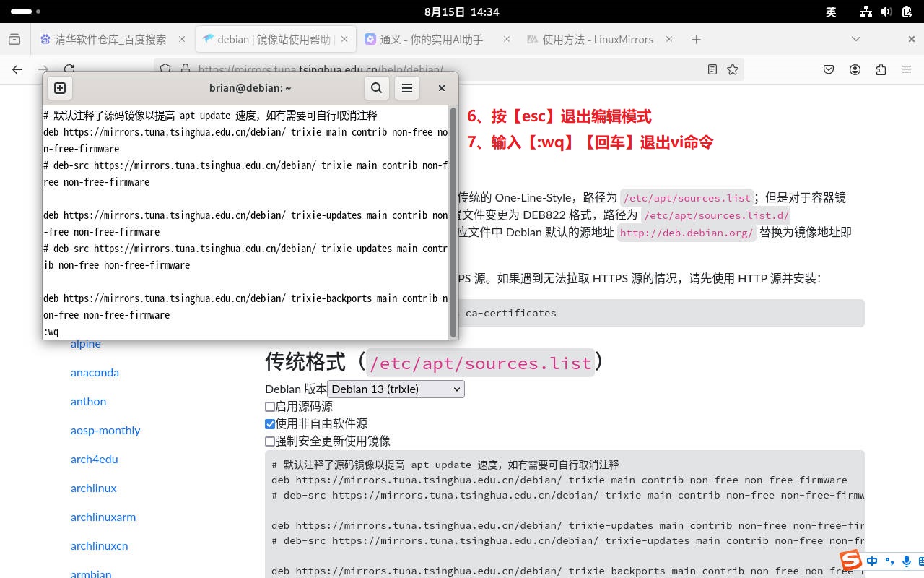Close the brian@debian terminal window
Screen dimensions: 924x578
[442, 88]
